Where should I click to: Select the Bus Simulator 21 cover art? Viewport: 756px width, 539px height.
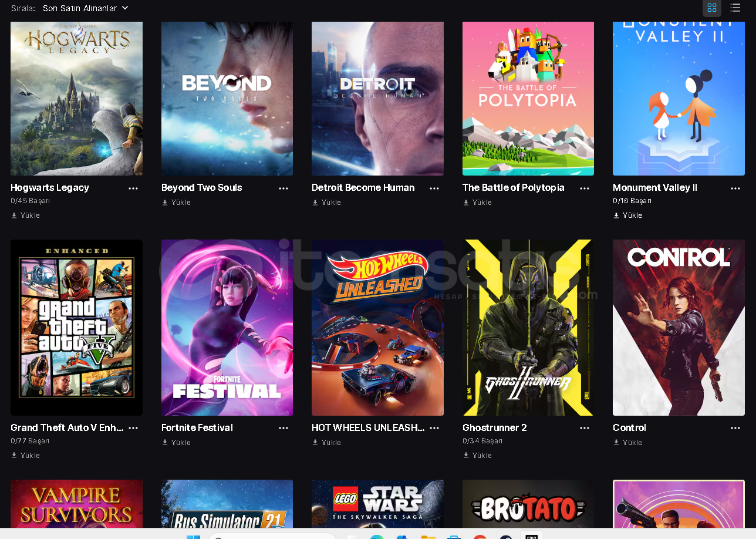(x=227, y=504)
